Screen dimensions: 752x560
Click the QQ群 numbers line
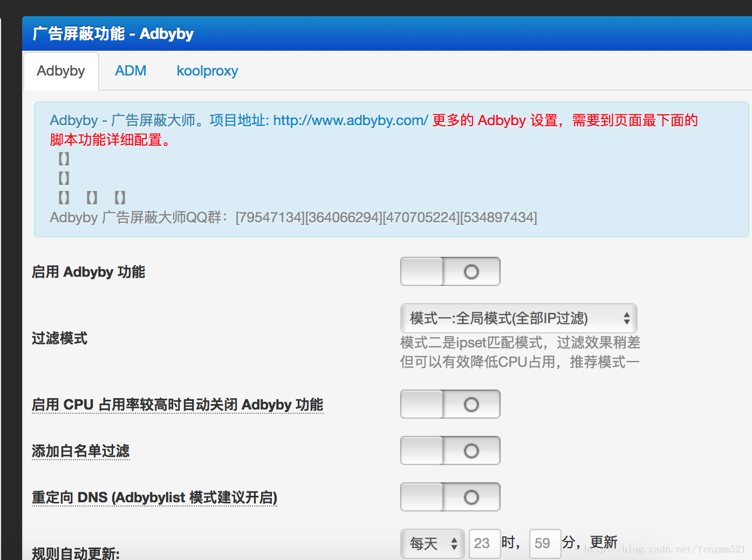pyautogui.click(x=293, y=217)
